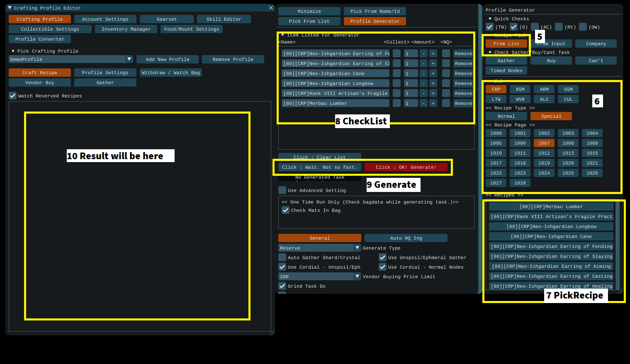Select the GSM job button

coord(568,89)
